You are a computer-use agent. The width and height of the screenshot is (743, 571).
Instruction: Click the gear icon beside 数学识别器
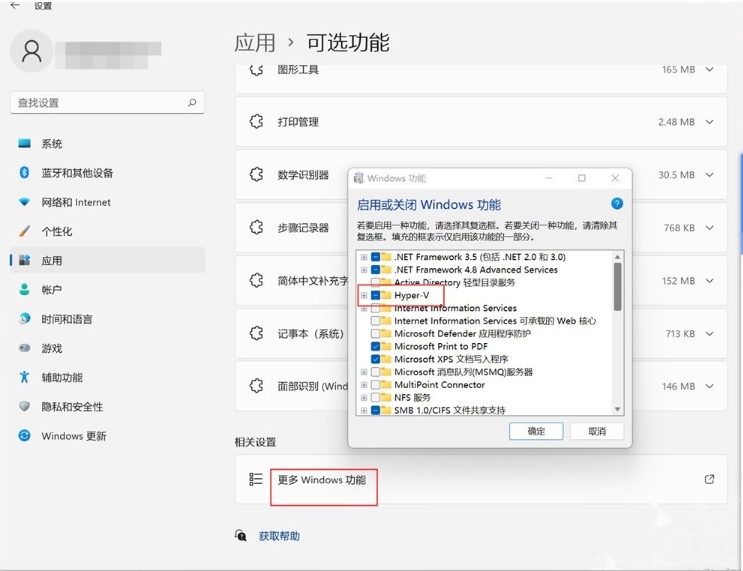[x=256, y=174]
